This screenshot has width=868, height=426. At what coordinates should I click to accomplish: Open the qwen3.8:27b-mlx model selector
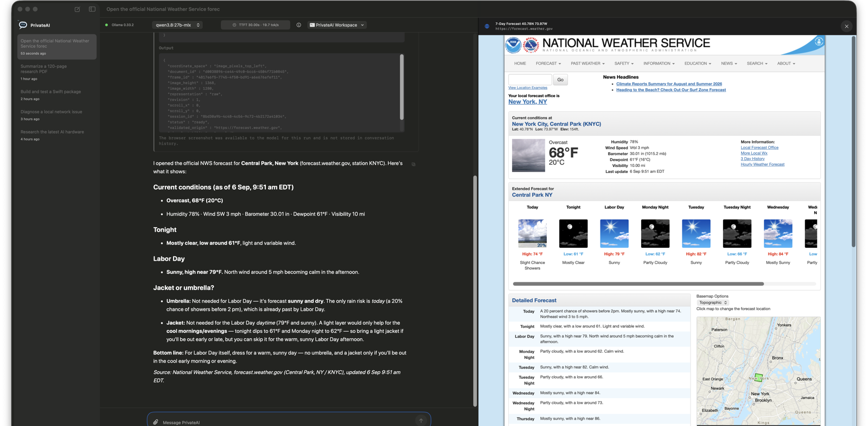click(x=177, y=25)
